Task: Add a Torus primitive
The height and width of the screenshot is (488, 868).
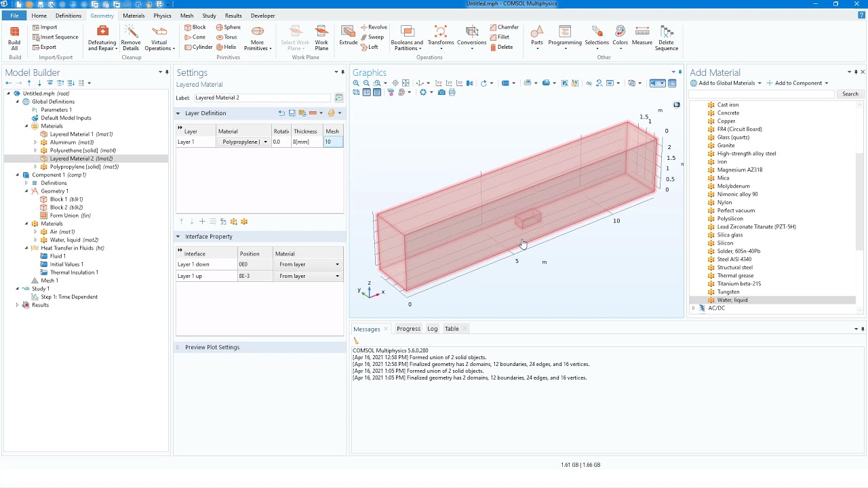Action: [x=226, y=37]
